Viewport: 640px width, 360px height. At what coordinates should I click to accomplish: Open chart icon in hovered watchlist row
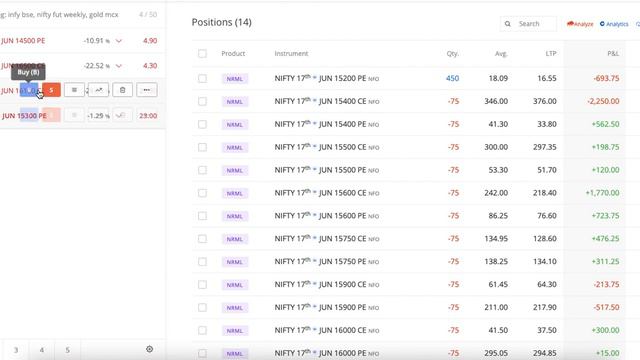point(99,90)
